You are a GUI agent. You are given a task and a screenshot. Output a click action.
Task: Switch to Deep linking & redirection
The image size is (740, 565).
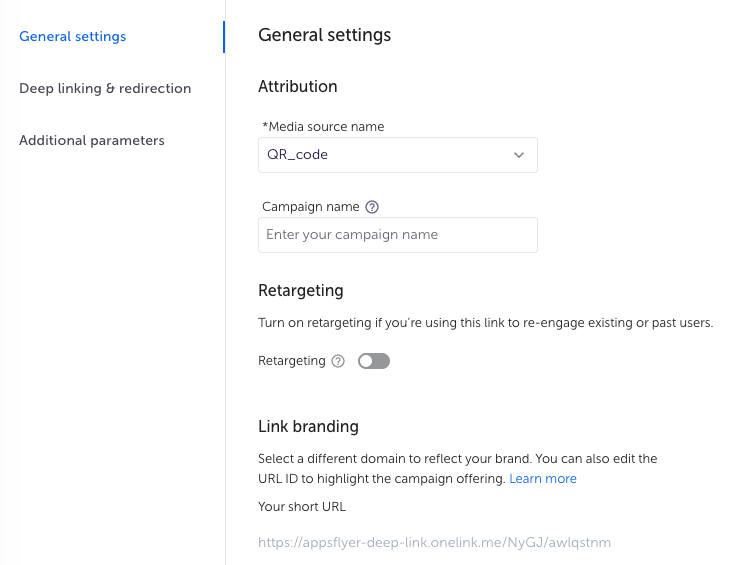105,88
